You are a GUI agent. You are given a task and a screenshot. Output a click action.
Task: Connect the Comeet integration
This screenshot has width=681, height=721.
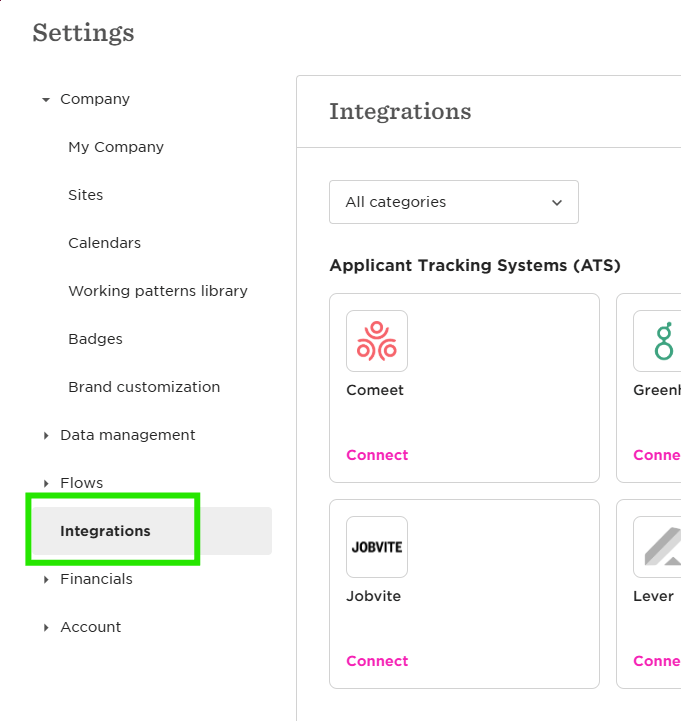pos(377,455)
